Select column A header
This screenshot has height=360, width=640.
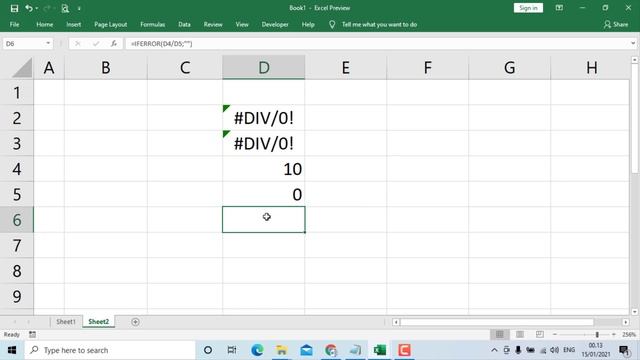[49, 67]
